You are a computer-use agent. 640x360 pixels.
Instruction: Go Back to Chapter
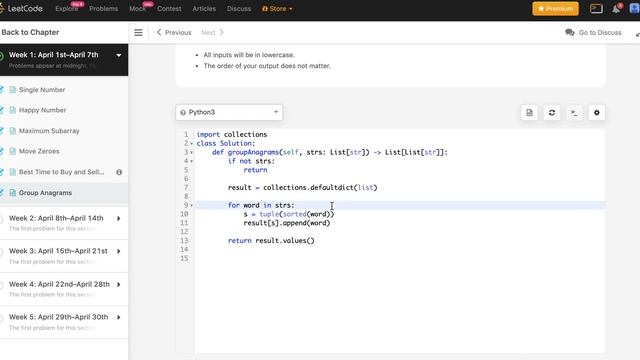(30, 32)
